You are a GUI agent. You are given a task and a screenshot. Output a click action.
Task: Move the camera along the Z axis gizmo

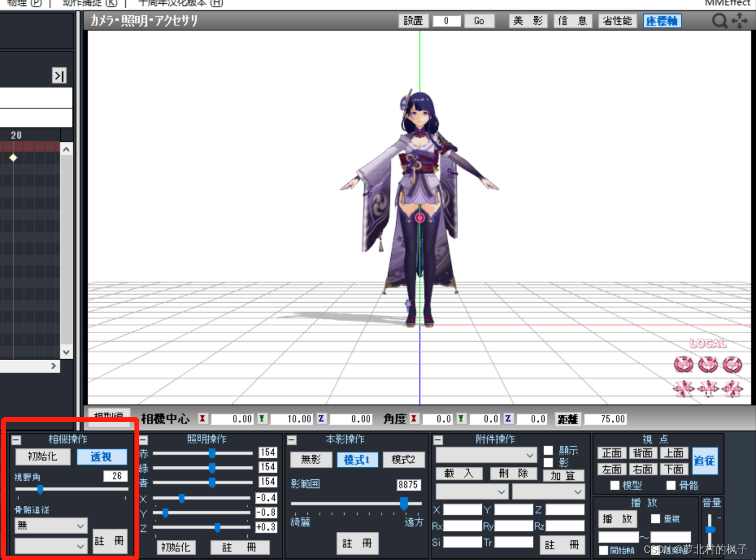pyautogui.click(x=732, y=388)
